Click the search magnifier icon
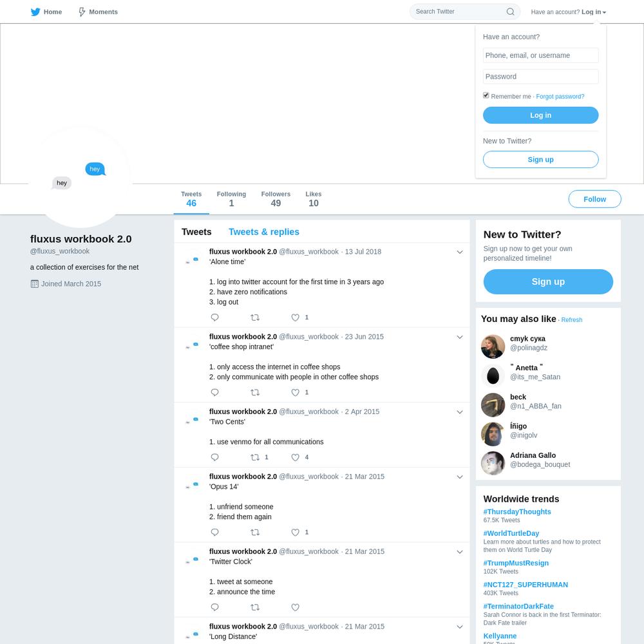The width and height of the screenshot is (644, 644). pyautogui.click(x=510, y=12)
